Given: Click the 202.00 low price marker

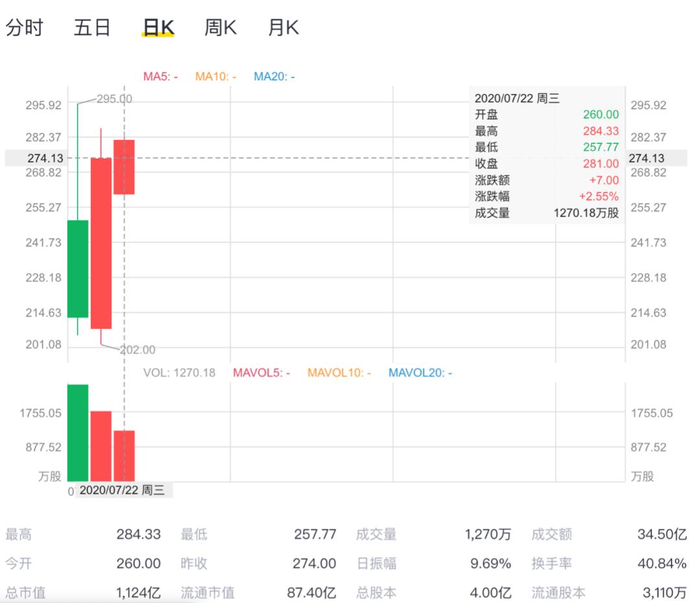Looking at the screenshot, I should [x=137, y=350].
